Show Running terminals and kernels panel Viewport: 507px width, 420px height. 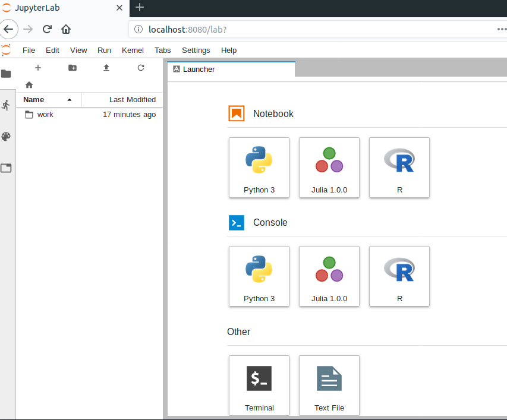coord(6,105)
